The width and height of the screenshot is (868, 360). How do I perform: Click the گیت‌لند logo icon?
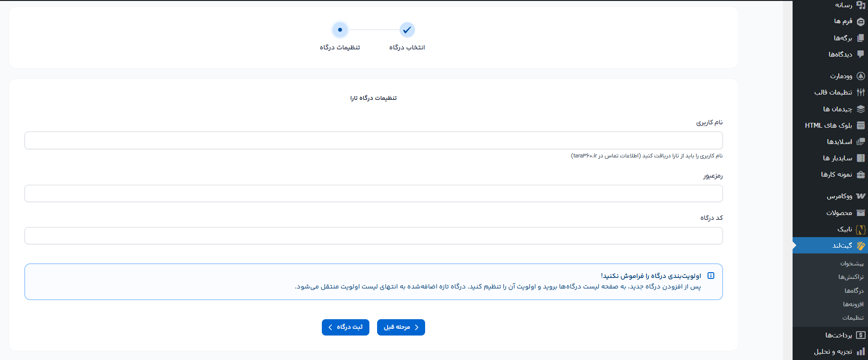[861, 246]
